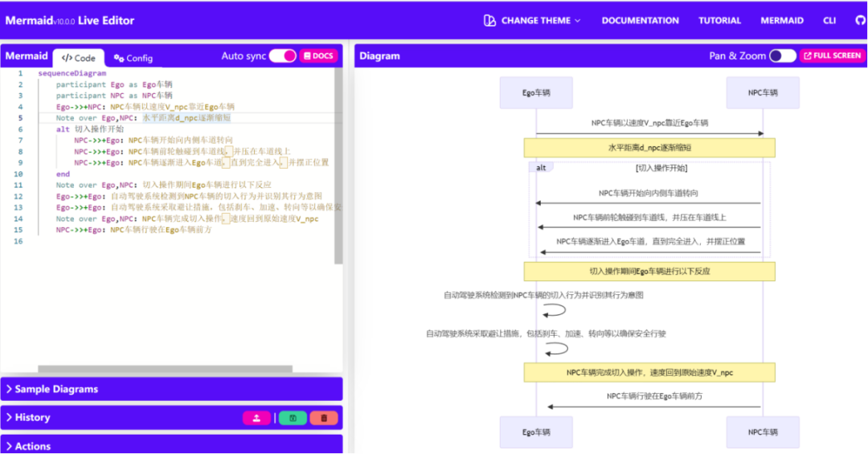Expand the Sample Diagrams section
Image resolution: width=868 pixels, height=454 pixels.
(x=56, y=389)
